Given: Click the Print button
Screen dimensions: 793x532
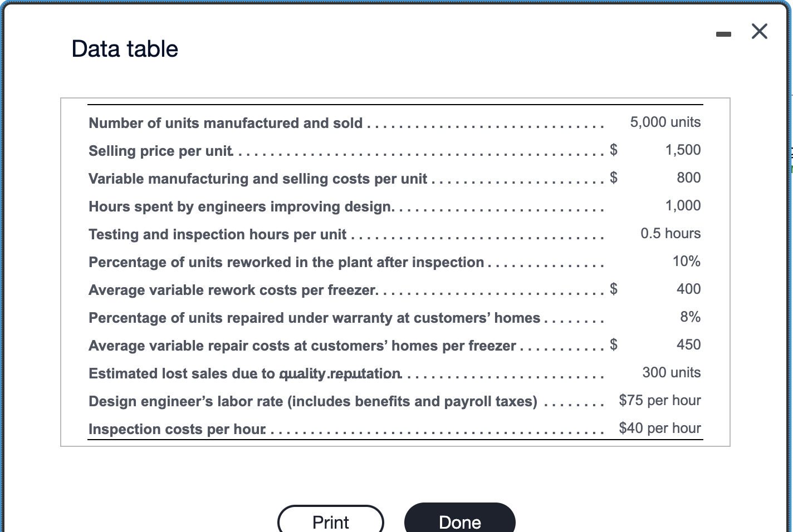Looking at the screenshot, I should coord(330,521).
